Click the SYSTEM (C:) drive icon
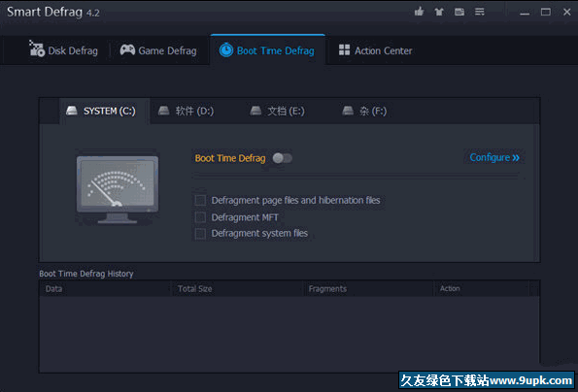Screen dimensions: 578x392 click(72, 111)
